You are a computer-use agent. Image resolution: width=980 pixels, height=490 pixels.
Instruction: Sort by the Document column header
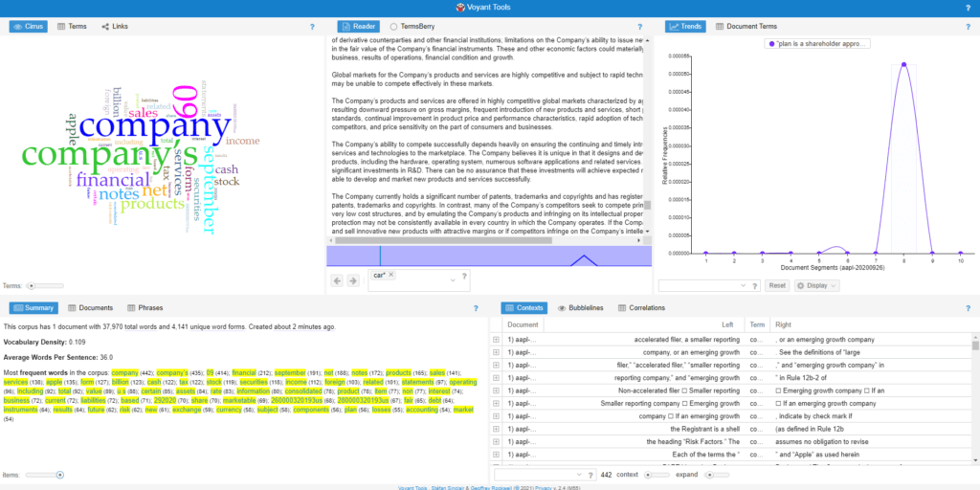[523, 325]
